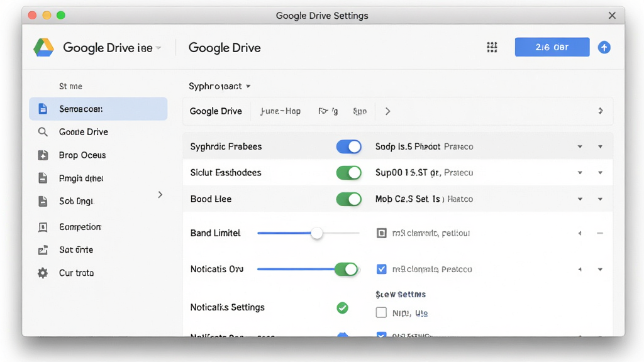Open last dropdown arrow in Siclut Easthodees row
Viewport: 644px width, 362px height.
click(x=600, y=173)
